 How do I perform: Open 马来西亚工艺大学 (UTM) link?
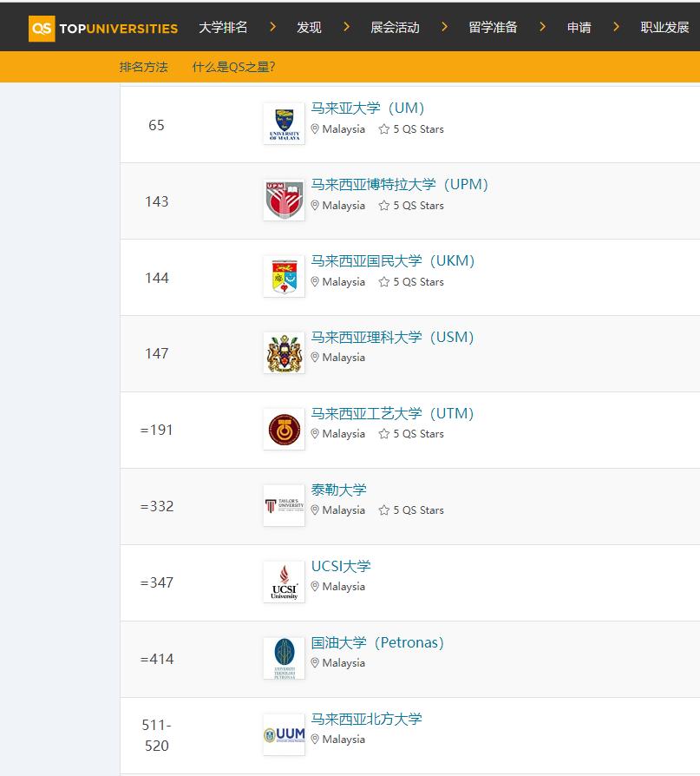pos(392,413)
